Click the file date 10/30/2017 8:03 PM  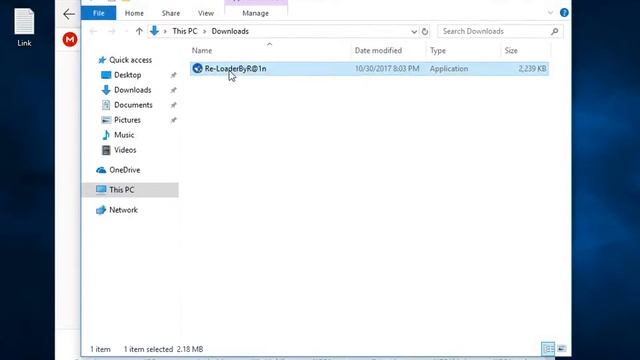(x=387, y=69)
